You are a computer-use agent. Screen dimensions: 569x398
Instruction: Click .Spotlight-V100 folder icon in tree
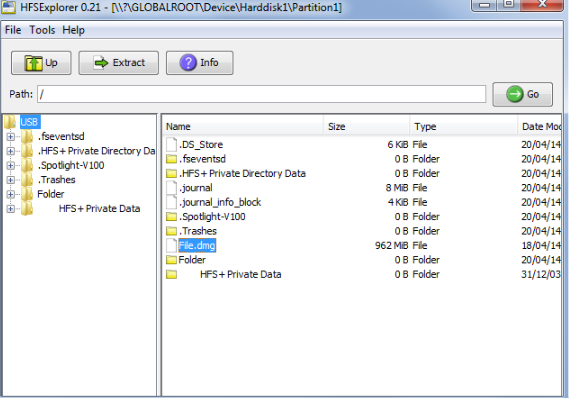[27, 165]
